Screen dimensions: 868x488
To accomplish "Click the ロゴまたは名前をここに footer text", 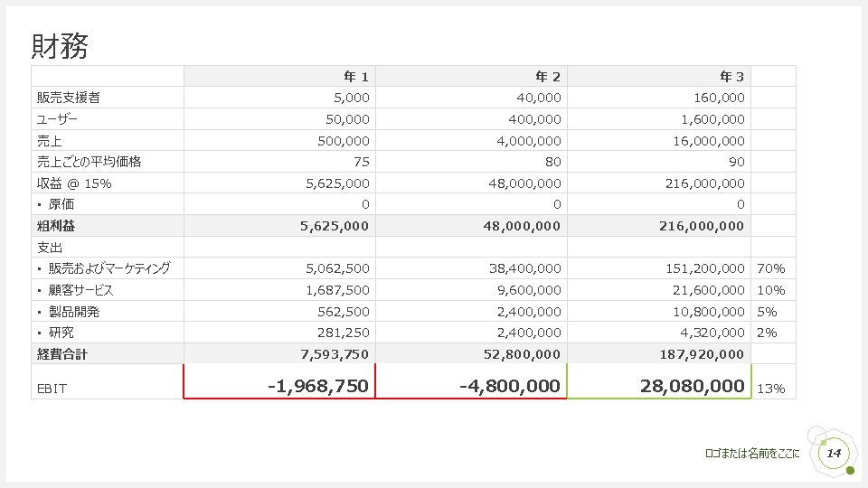I will click(x=752, y=454).
